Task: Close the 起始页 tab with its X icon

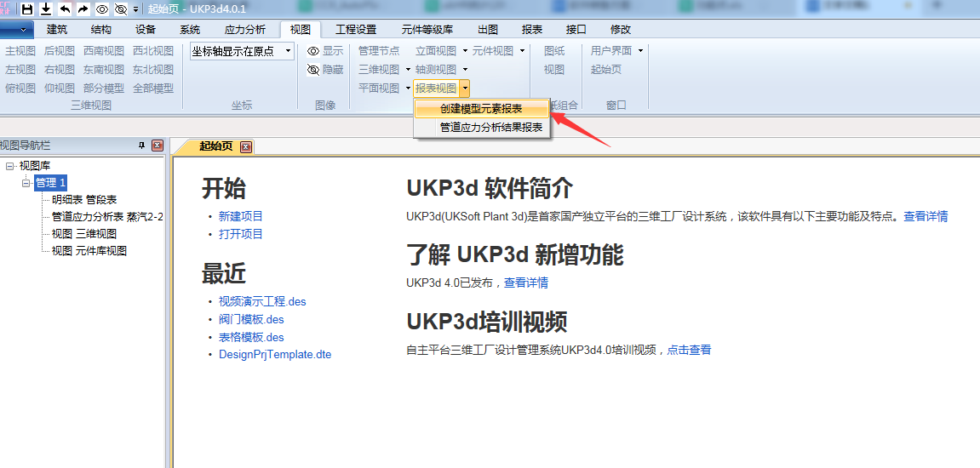Action: coord(246,147)
